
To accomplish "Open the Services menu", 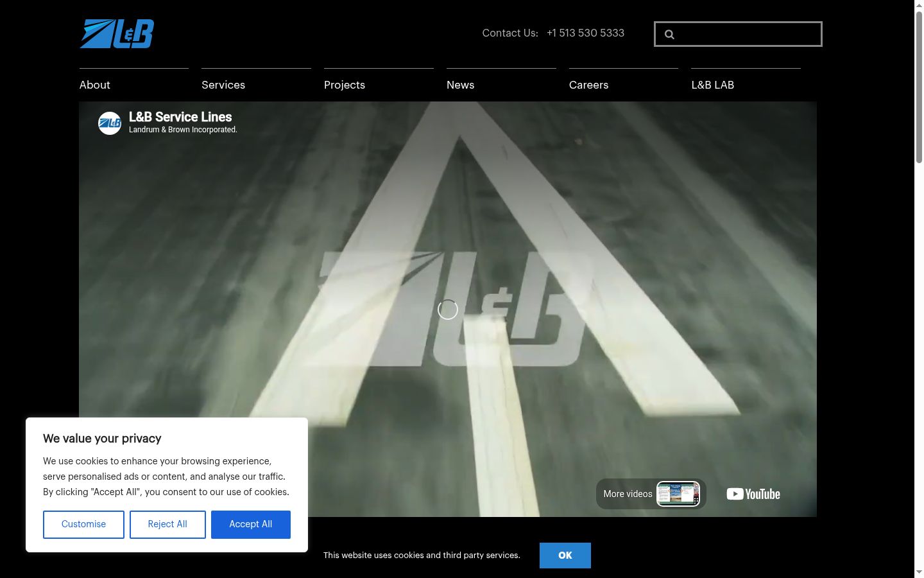I will pos(223,85).
